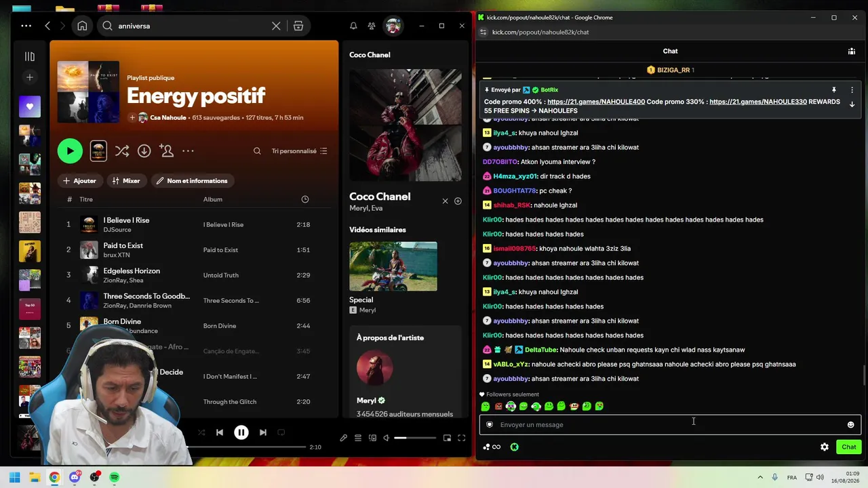Toggle shuffle in Spotify player bar

[201, 432]
